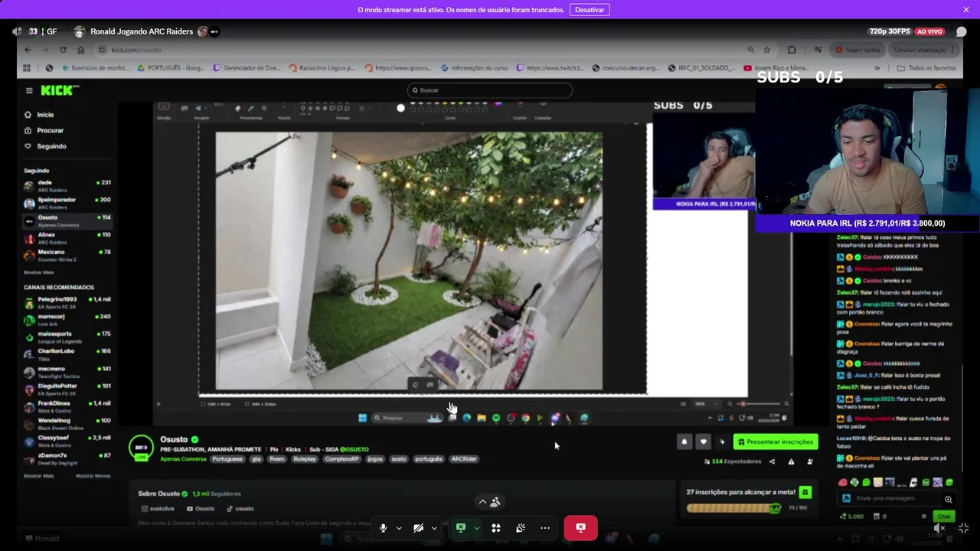The height and width of the screenshot is (551, 980).
Task: Click the report warning icon below the stream
Action: tap(791, 461)
